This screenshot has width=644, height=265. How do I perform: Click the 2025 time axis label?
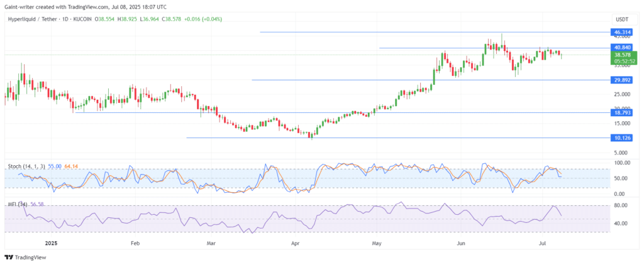tap(52, 244)
